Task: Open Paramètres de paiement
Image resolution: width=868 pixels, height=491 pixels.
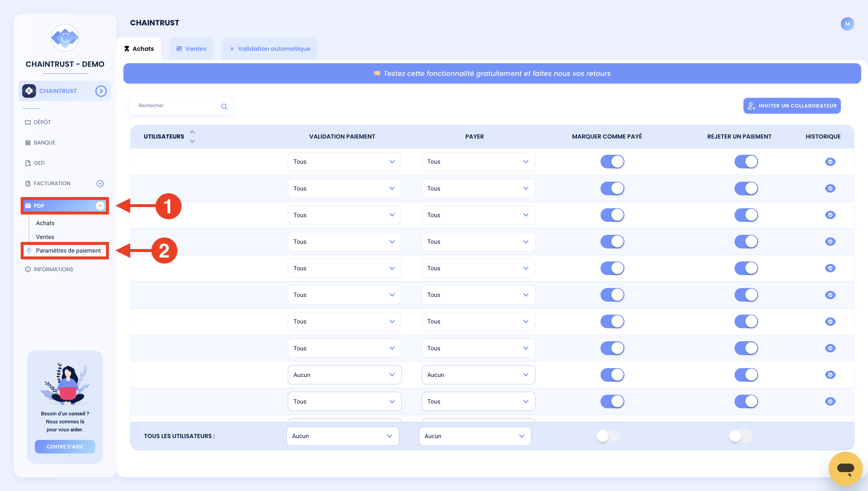Action: pyautogui.click(x=68, y=251)
